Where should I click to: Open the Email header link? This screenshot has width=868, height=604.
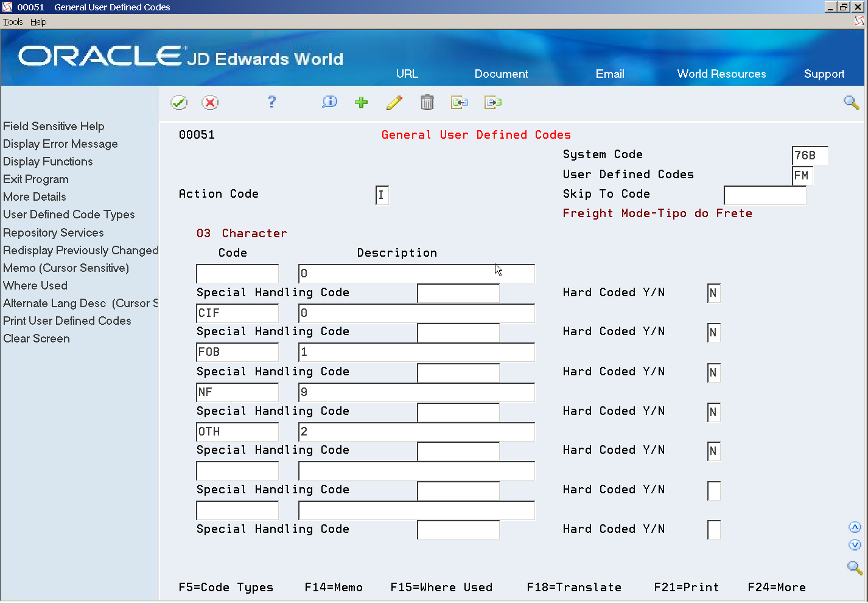point(610,74)
